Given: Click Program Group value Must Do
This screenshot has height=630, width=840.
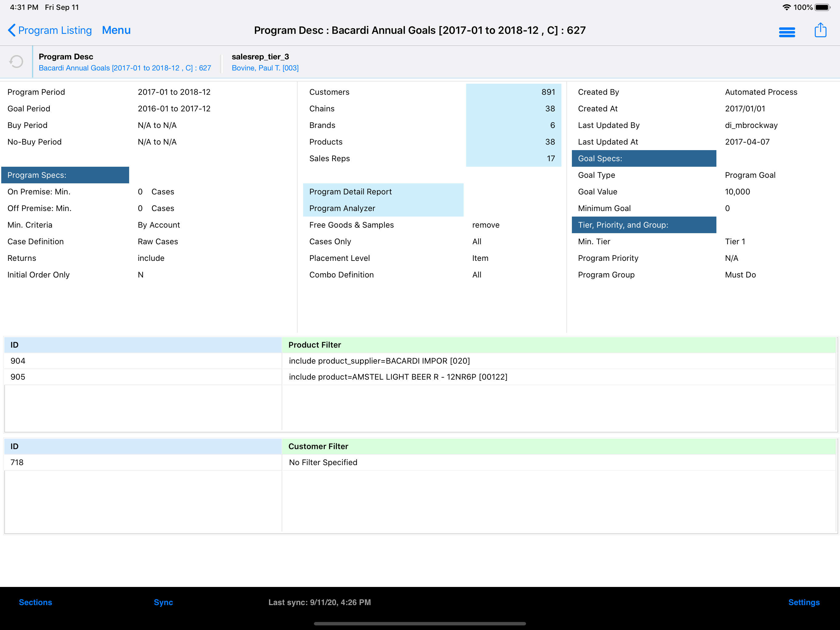Looking at the screenshot, I should click(x=740, y=275).
